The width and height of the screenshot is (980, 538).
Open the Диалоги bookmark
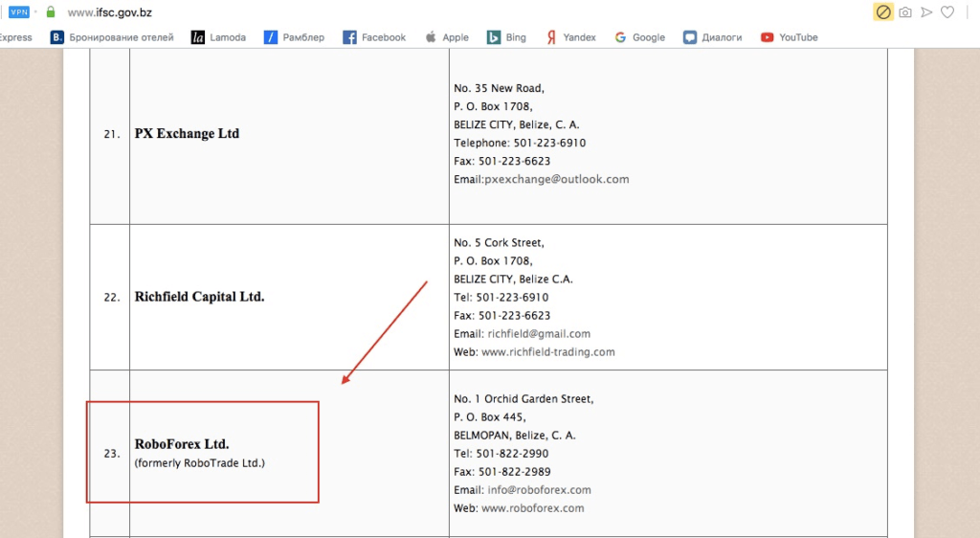(x=713, y=37)
